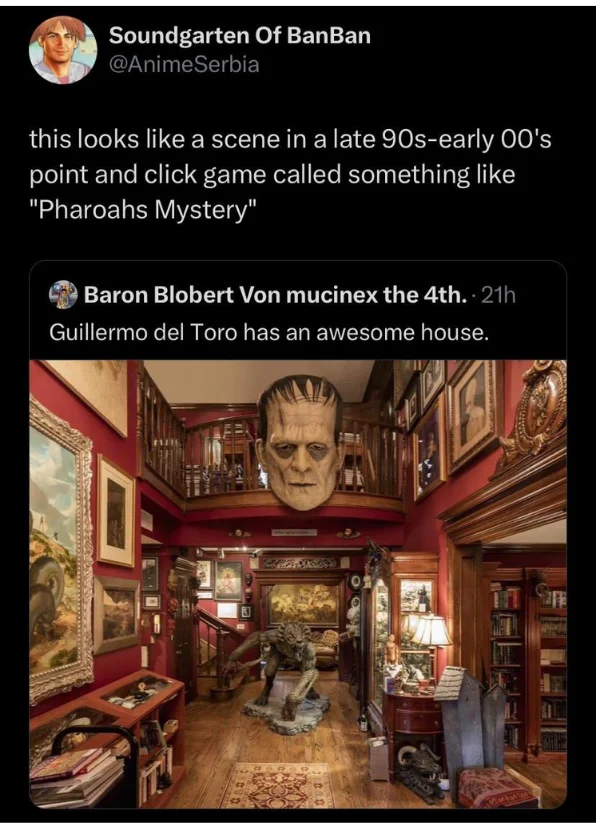Click the stack of books at bottom left
Image resolution: width=600 pixels, height=823 pixels.
pyautogui.click(x=76, y=775)
